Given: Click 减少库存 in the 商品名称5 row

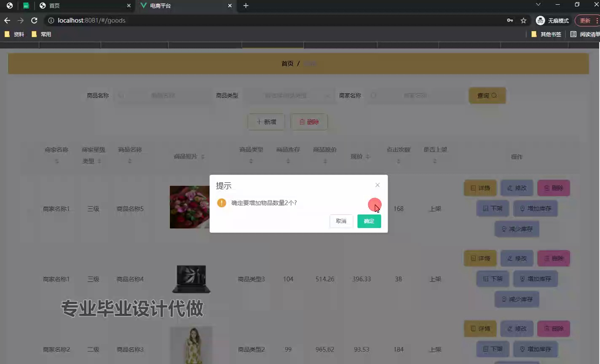Looking at the screenshot, I should click(x=517, y=229).
